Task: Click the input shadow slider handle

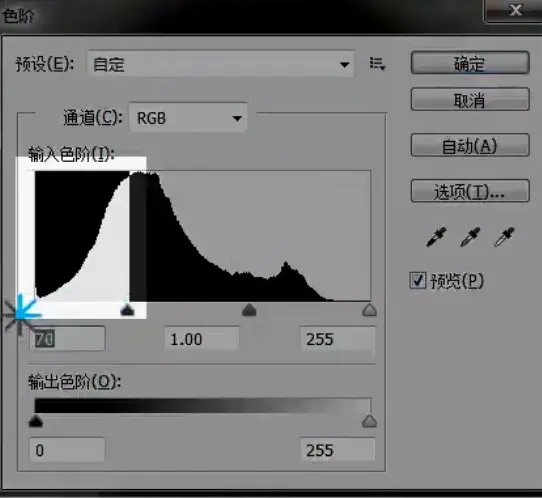Action: [128, 310]
